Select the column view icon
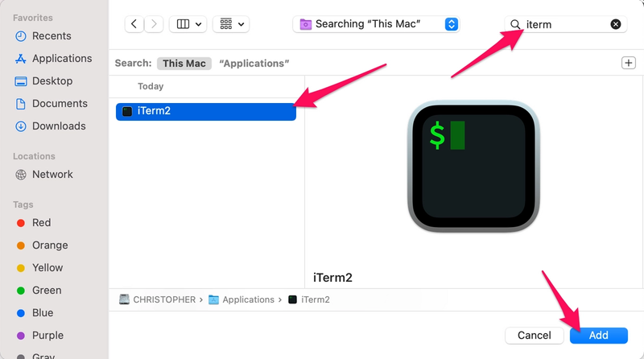The image size is (644, 359). (183, 24)
